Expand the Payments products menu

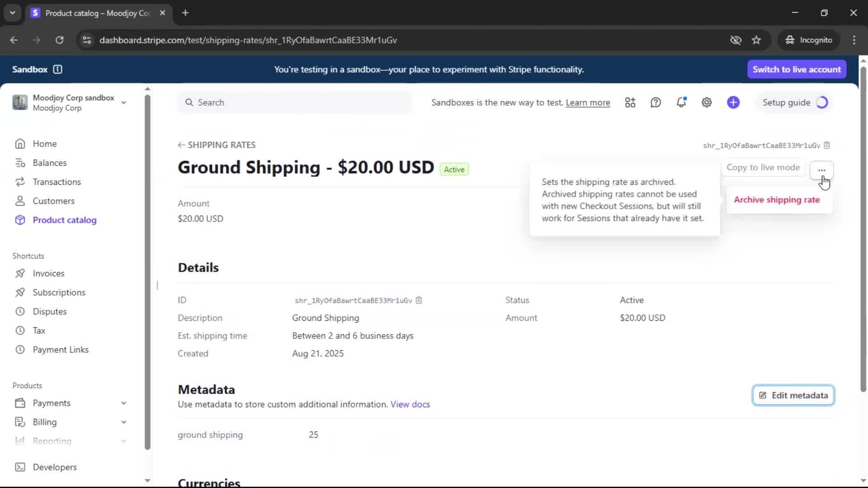pyautogui.click(x=123, y=403)
